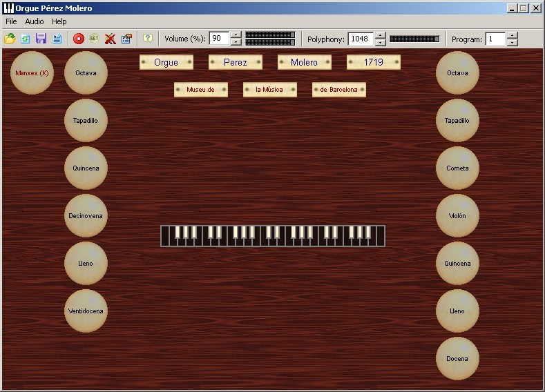Engage the Violón stop
The height and width of the screenshot is (392, 545).
(457, 215)
